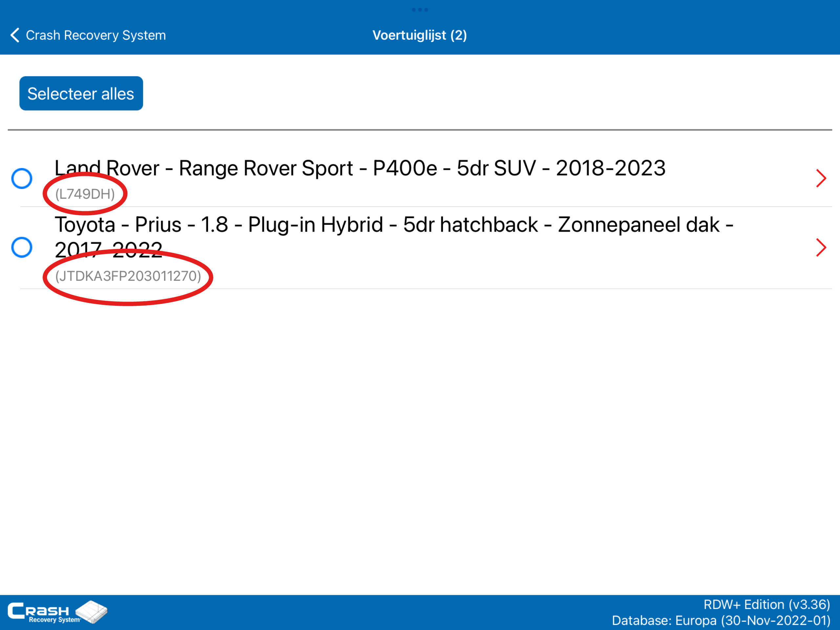This screenshot has width=840, height=630.
Task: Click the Range Rover Sport P400e row title
Action: 360,168
